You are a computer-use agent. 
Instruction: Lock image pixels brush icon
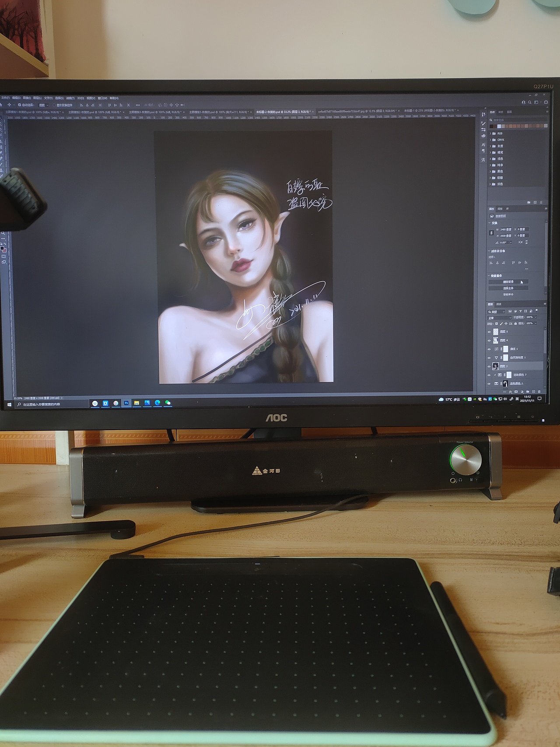pos(501,323)
